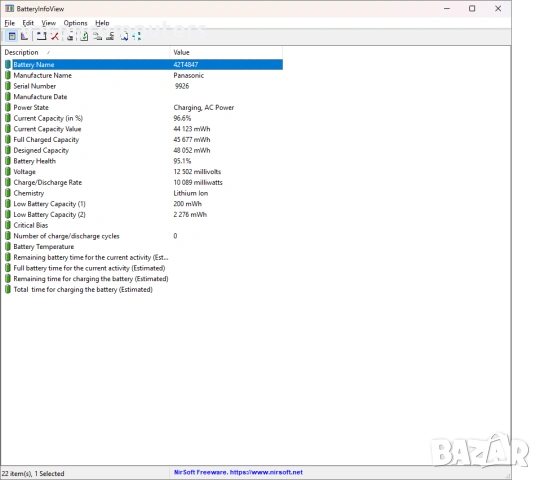Select Remaining time for charging the battery row
541x480 pixels.
point(144,278)
